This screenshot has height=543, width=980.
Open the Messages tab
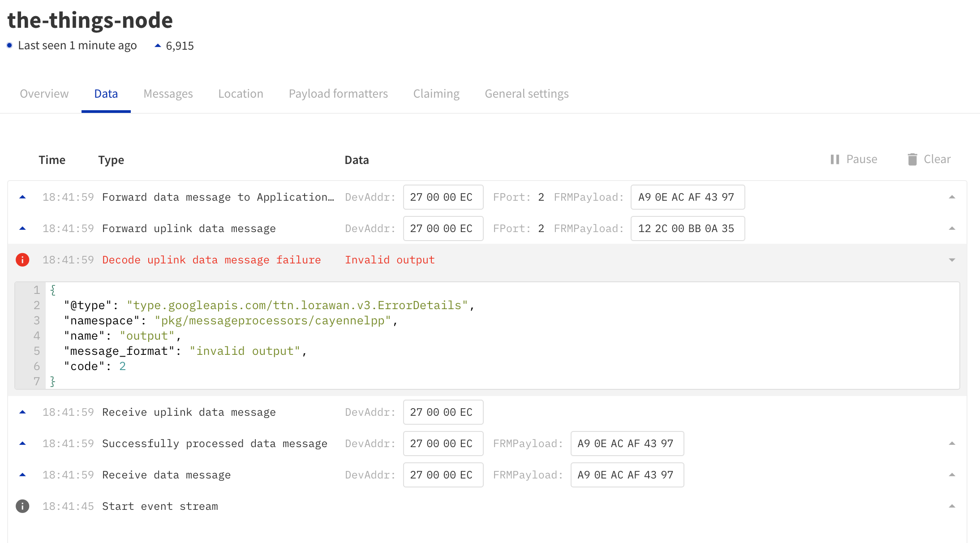tap(168, 94)
